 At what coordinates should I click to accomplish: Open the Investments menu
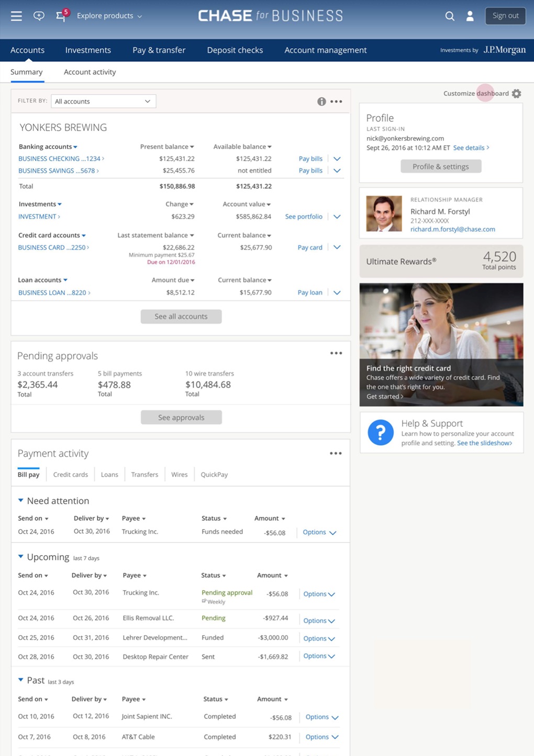(88, 50)
